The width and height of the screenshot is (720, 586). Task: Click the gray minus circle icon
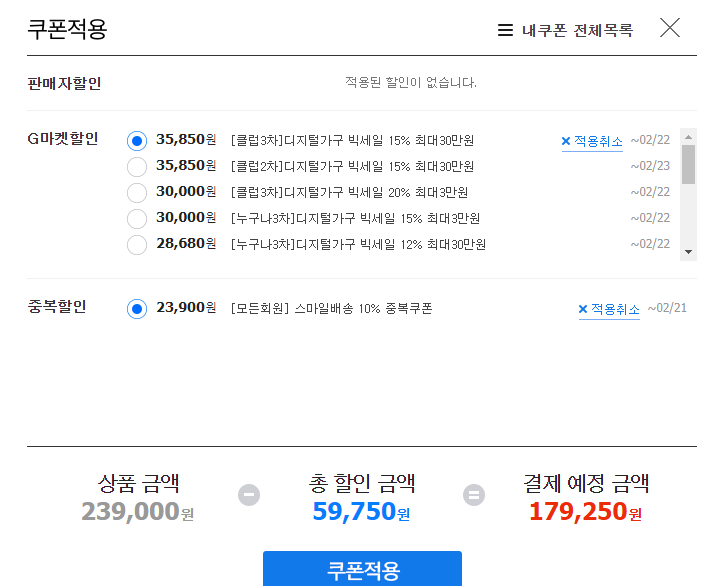(249, 495)
